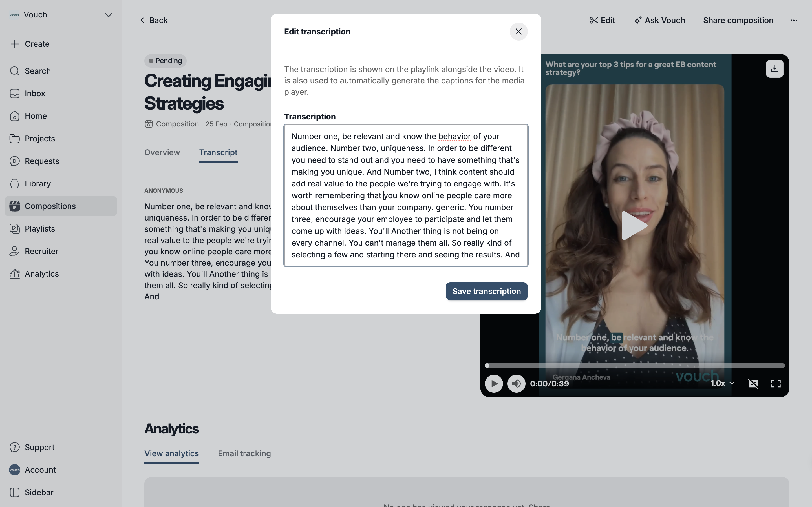812x507 pixels.
Task: Click Save transcription button
Action: (x=486, y=291)
